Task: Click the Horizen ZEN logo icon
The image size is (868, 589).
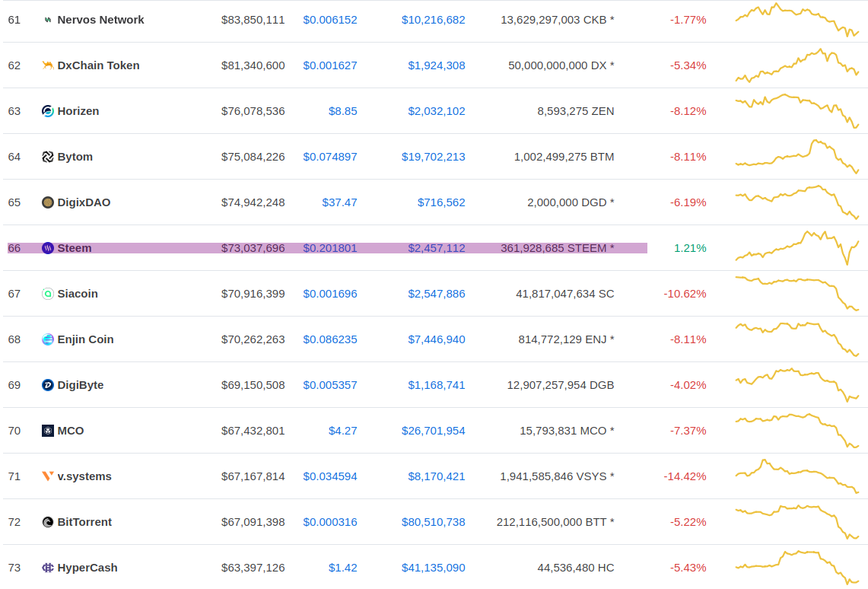Action: pyautogui.click(x=47, y=111)
